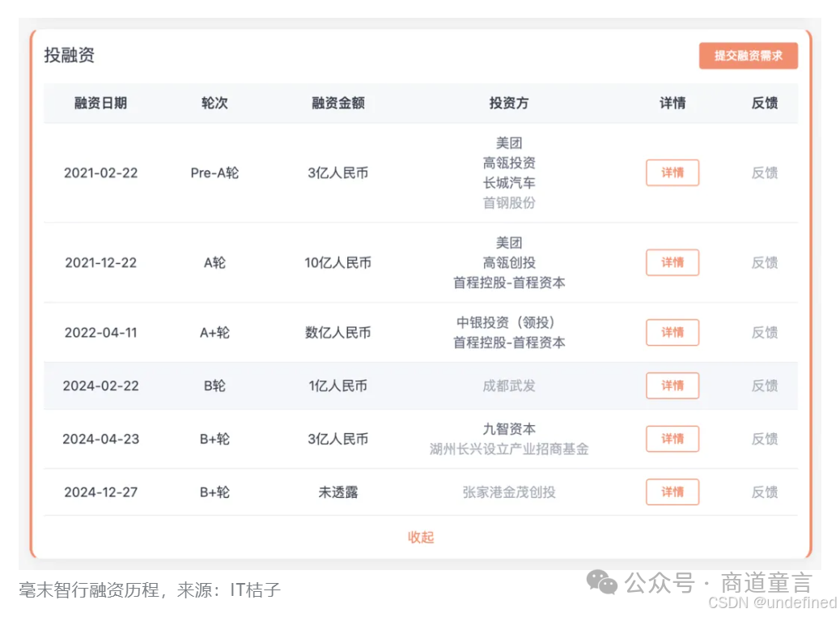The image size is (840, 617).
Task: Open 详情 for the 2021-02-22 financing
Action: click(672, 172)
